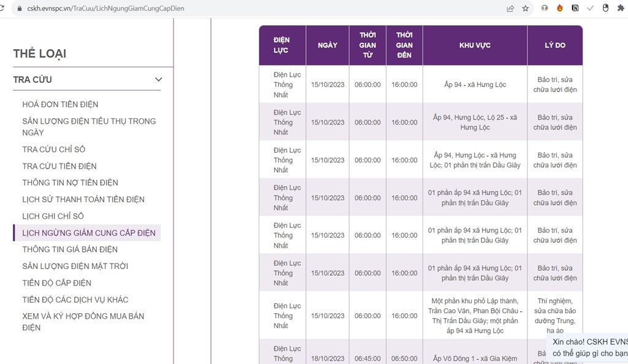Open the round face extension icon

click(x=545, y=8)
